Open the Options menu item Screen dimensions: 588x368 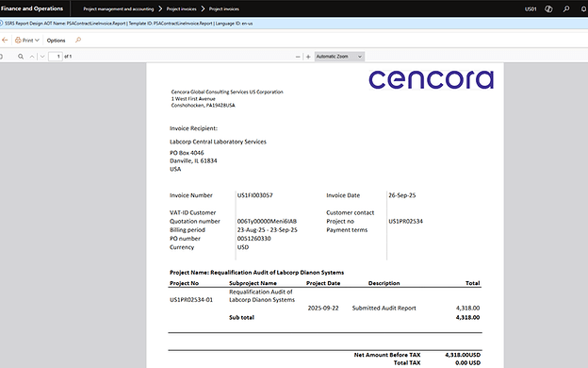coord(56,41)
